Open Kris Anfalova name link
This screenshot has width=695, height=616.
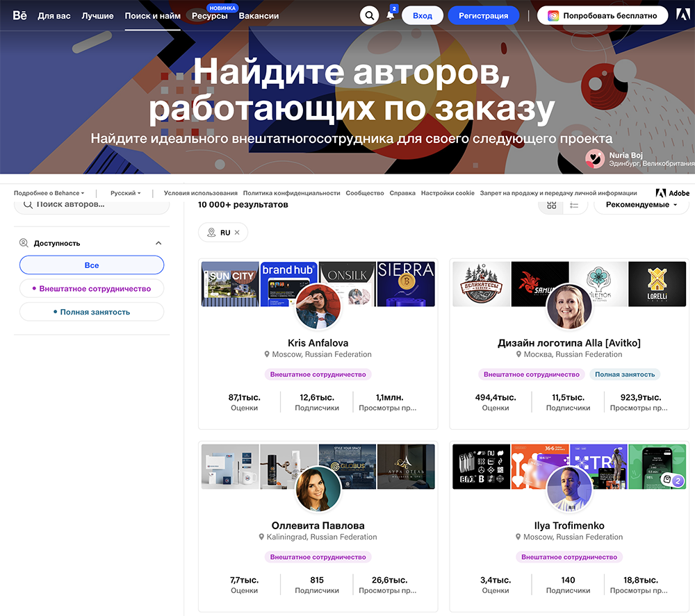318,343
